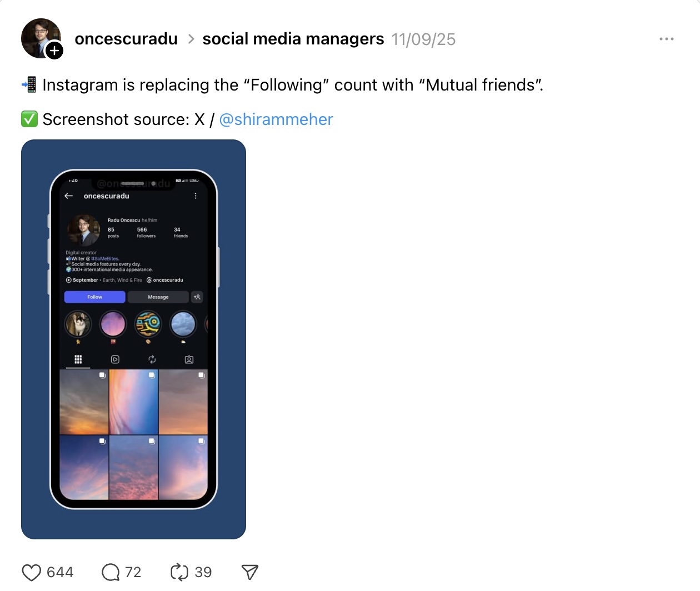700x591 pixels.
Task: Select the grid tab icon in the mockup
Action: point(78,359)
